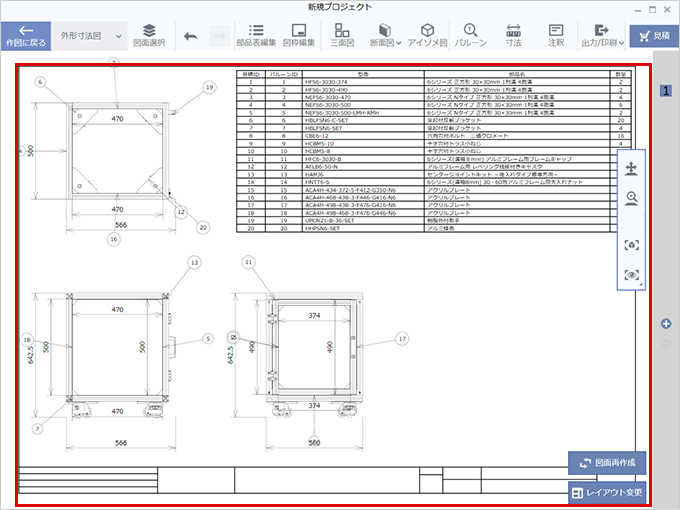Screen dimensions: 680x510
Task: Toggle the eye visibility icon
Action: coord(631,275)
